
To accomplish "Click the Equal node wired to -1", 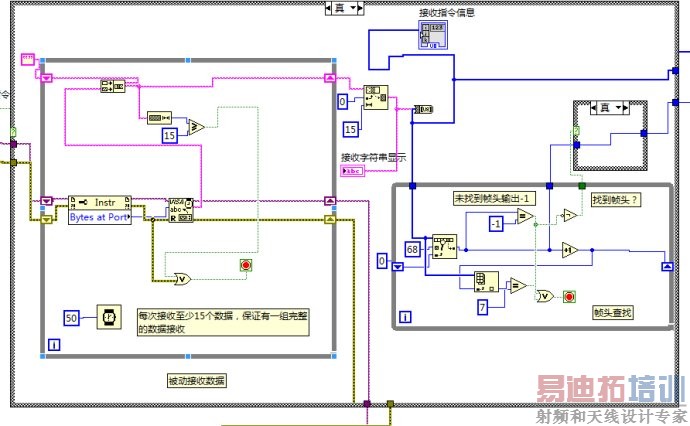I will [525, 216].
